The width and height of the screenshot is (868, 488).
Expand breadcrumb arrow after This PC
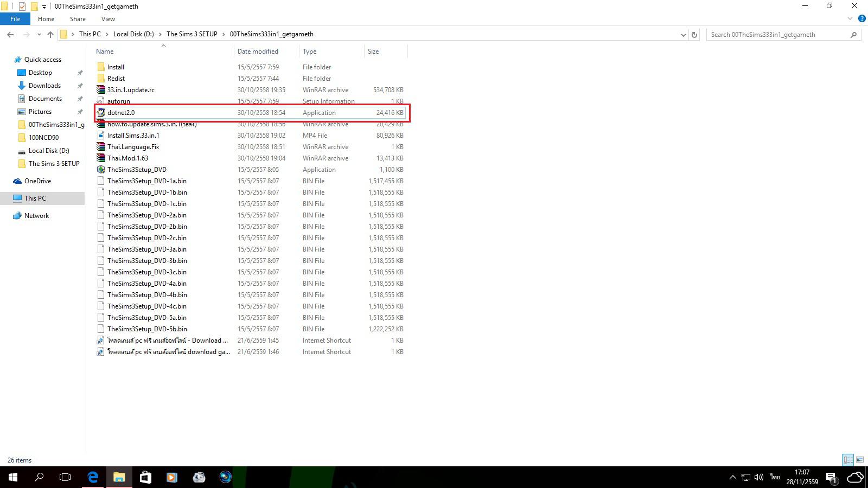pos(107,34)
